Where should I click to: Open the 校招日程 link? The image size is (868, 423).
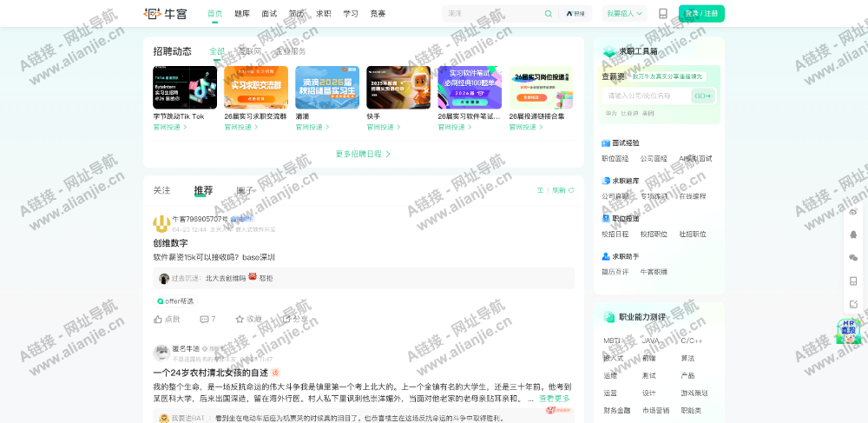click(615, 235)
